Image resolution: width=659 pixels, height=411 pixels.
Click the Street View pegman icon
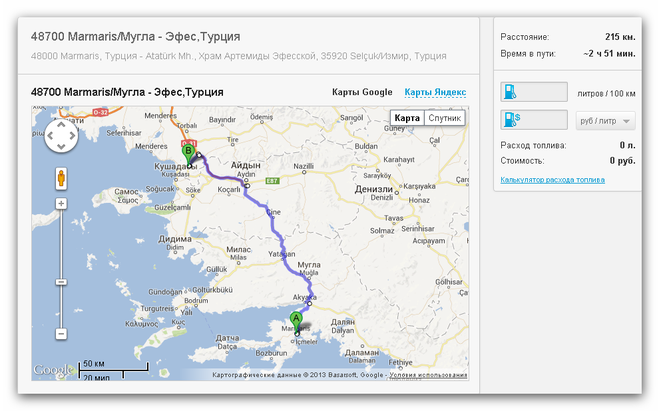click(x=61, y=179)
